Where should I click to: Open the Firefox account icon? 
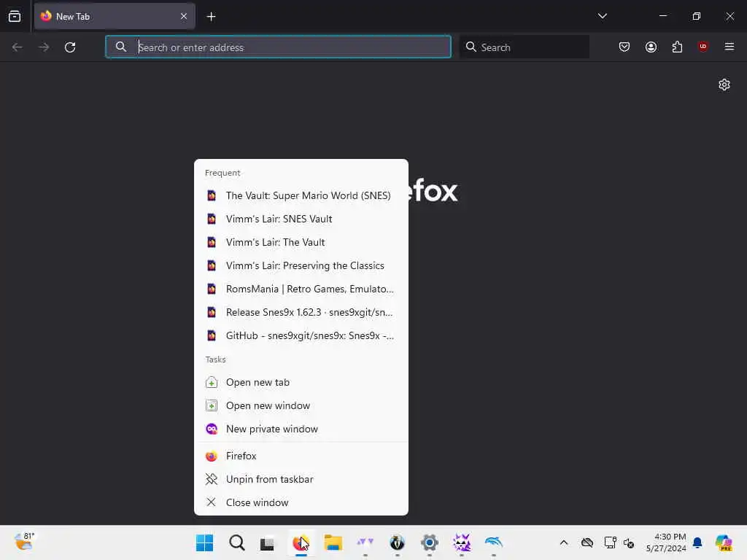coord(651,47)
